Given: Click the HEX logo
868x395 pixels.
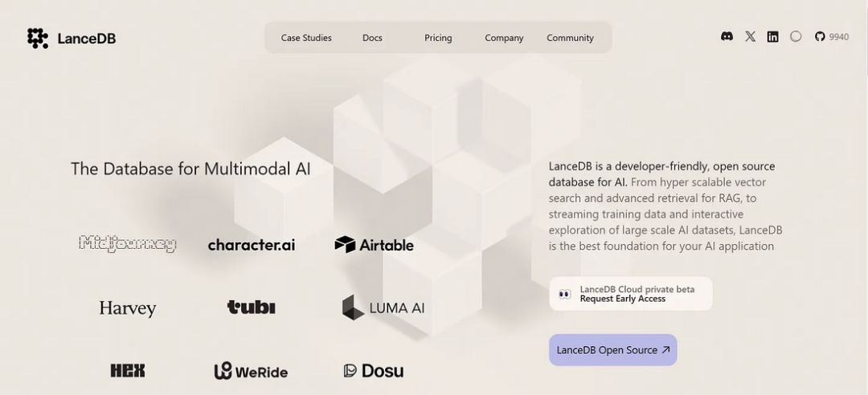Looking at the screenshot, I should pos(128,371).
